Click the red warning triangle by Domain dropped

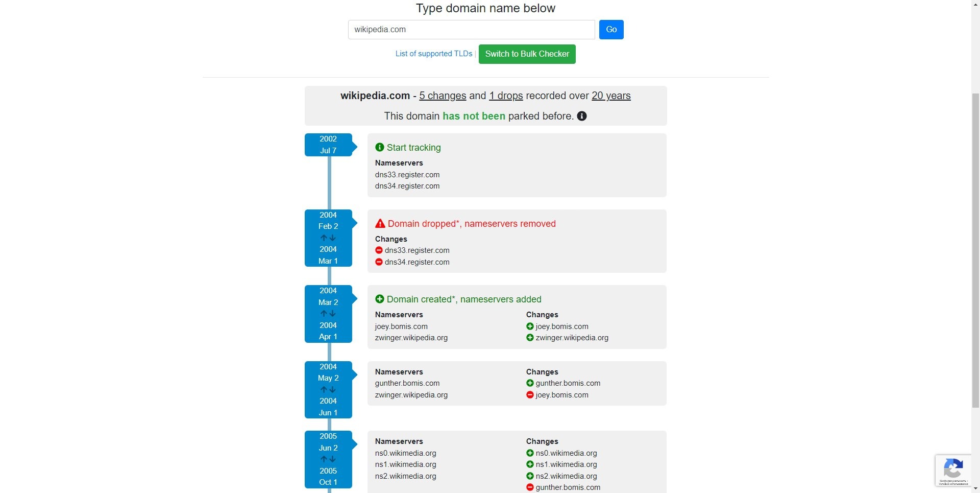pyautogui.click(x=380, y=223)
